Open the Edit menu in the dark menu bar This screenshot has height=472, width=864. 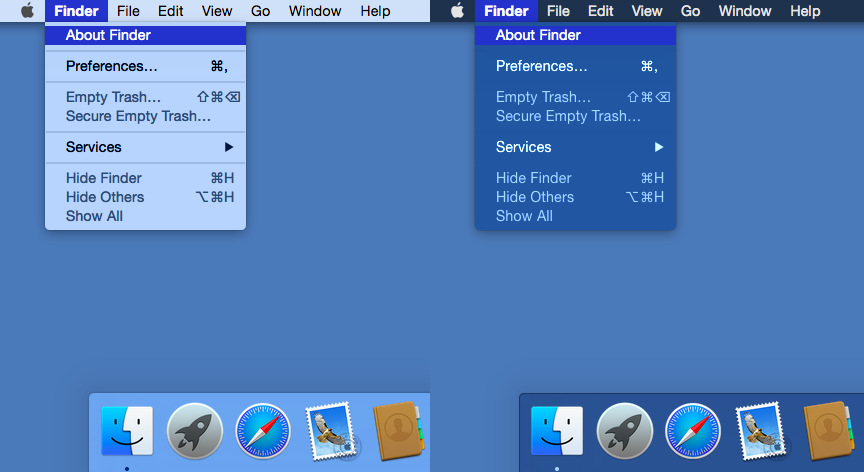coord(600,11)
